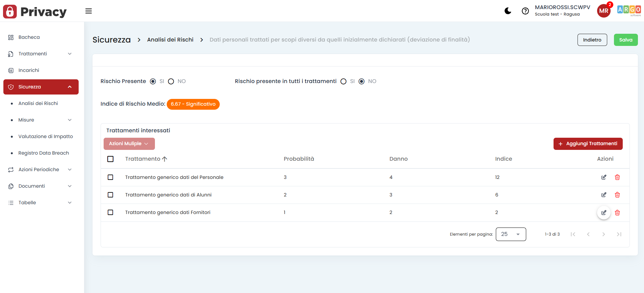Toggle dark mode moon icon
The width and height of the screenshot is (644, 293).
[508, 11]
